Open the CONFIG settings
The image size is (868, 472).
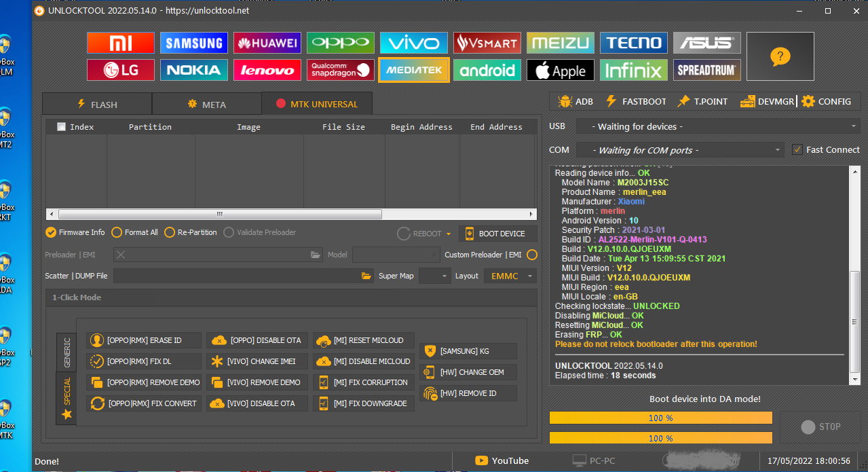click(826, 101)
